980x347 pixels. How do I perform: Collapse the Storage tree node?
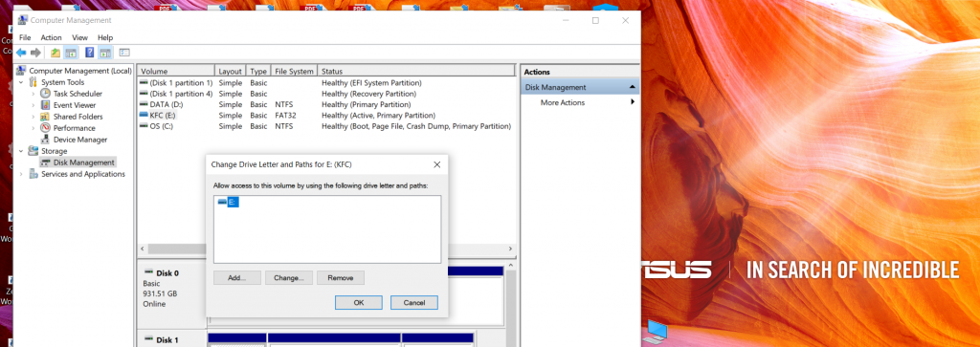(21, 151)
